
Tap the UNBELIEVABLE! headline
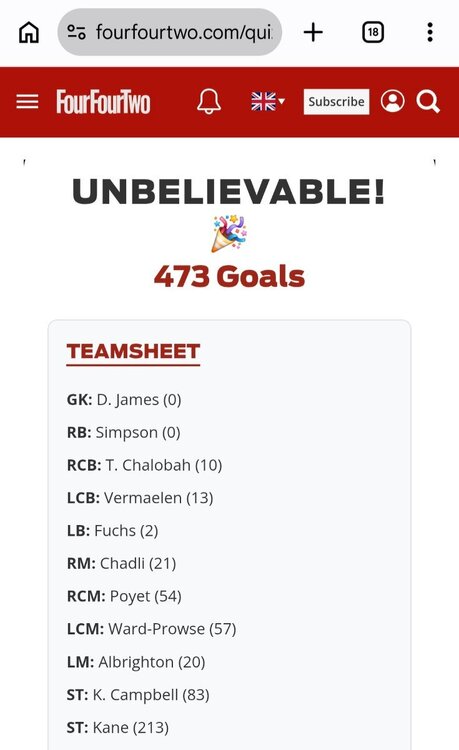pos(229,191)
